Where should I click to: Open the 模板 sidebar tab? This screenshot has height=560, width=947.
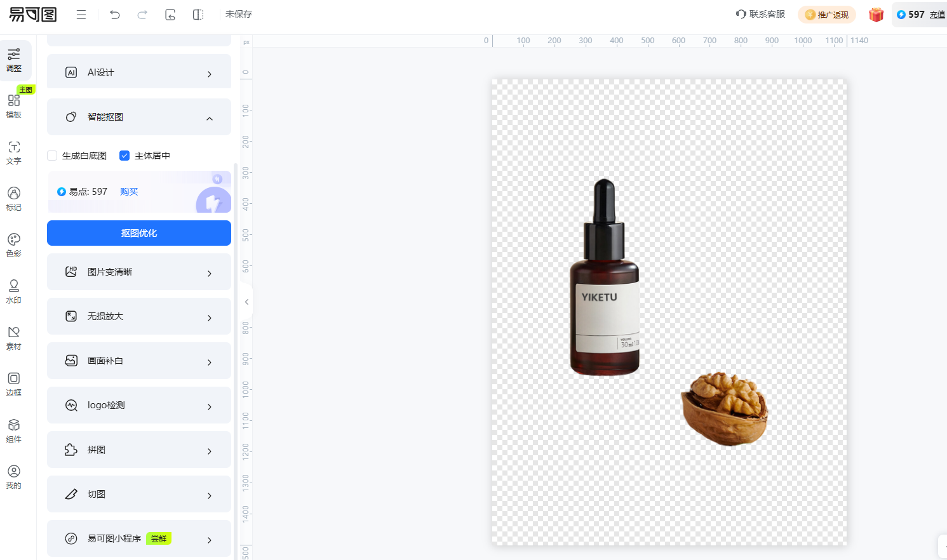point(14,107)
